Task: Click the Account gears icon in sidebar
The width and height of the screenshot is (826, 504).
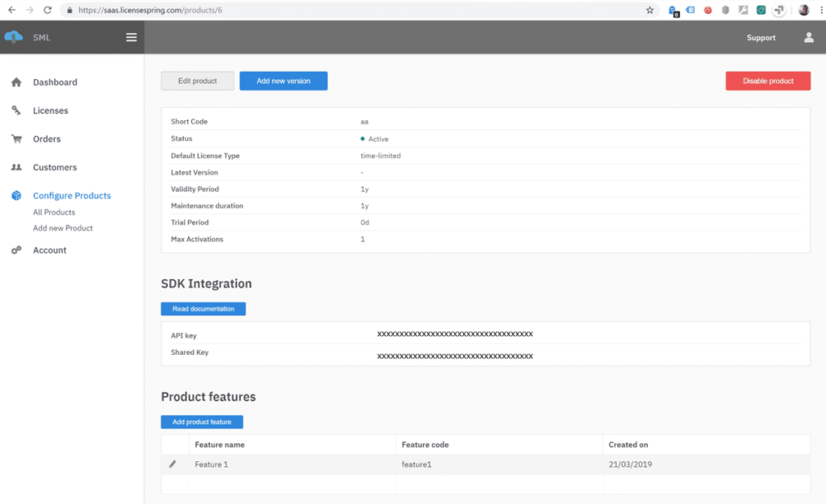Action: click(x=16, y=251)
